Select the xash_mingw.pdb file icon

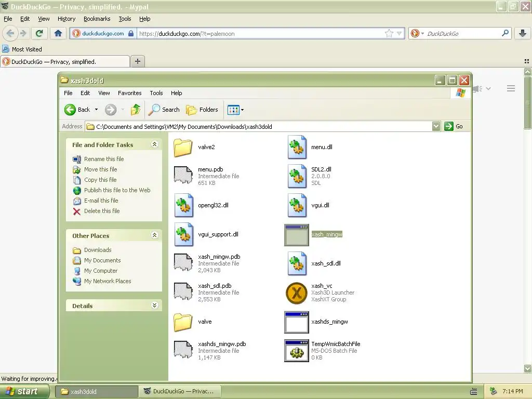point(183,263)
